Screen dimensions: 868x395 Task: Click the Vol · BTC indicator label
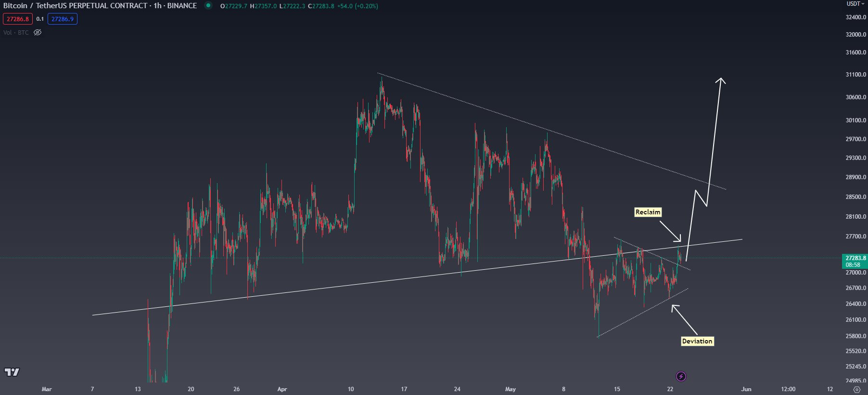click(16, 32)
